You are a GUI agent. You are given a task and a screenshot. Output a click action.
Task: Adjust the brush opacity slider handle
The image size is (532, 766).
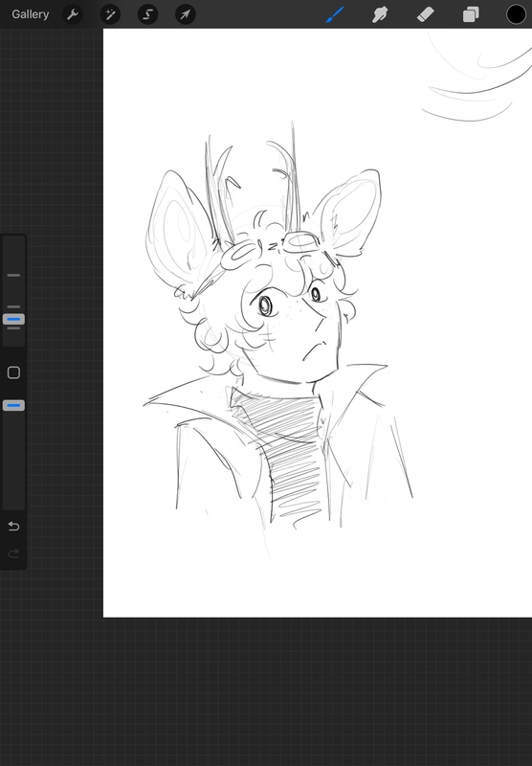tap(13, 405)
